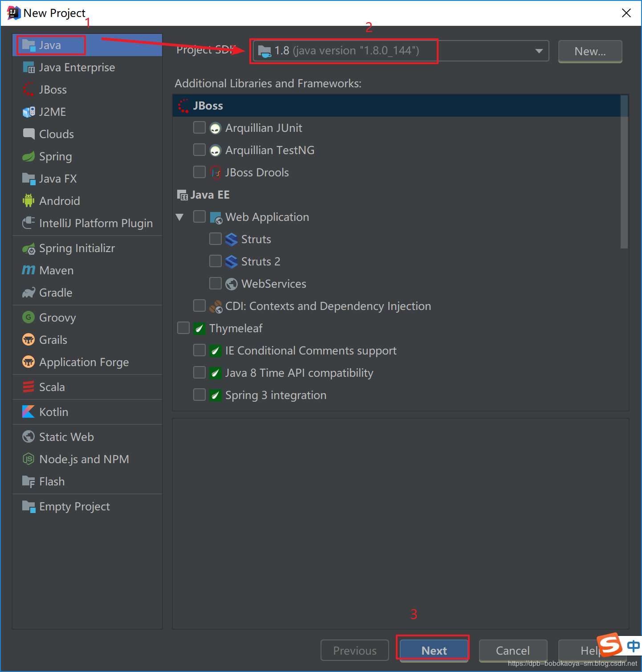Enable the Web Application checkbox
Screen dimensions: 642x672
coord(199,217)
